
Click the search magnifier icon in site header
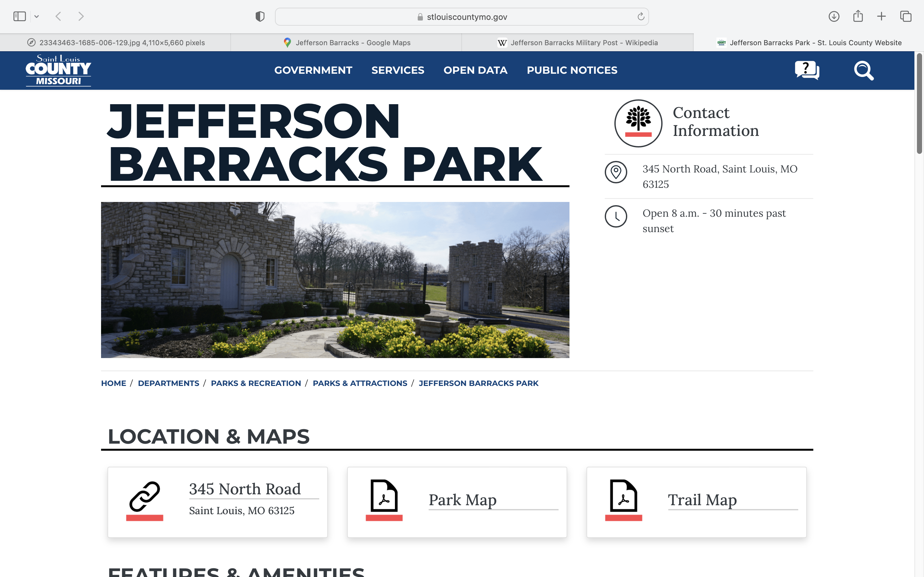(864, 71)
